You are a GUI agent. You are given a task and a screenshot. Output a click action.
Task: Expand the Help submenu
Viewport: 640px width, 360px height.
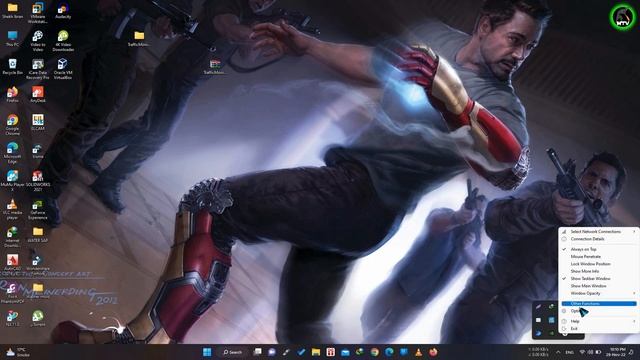tap(598, 321)
